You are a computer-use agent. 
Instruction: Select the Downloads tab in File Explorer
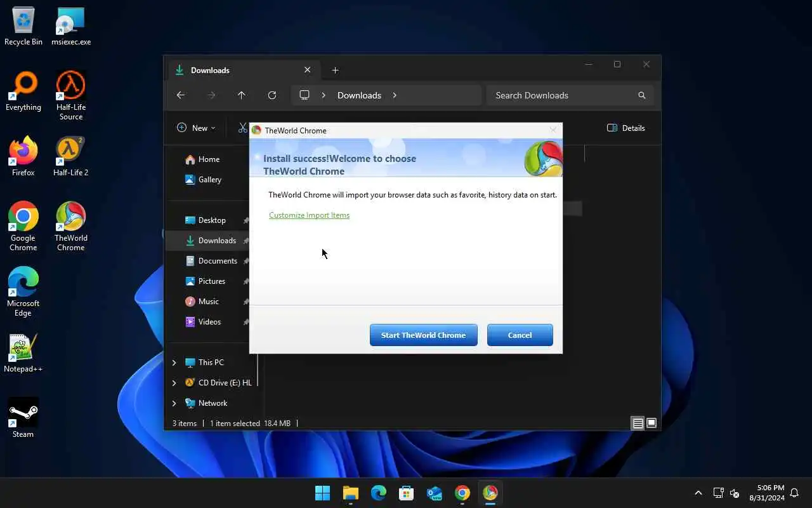(244, 70)
